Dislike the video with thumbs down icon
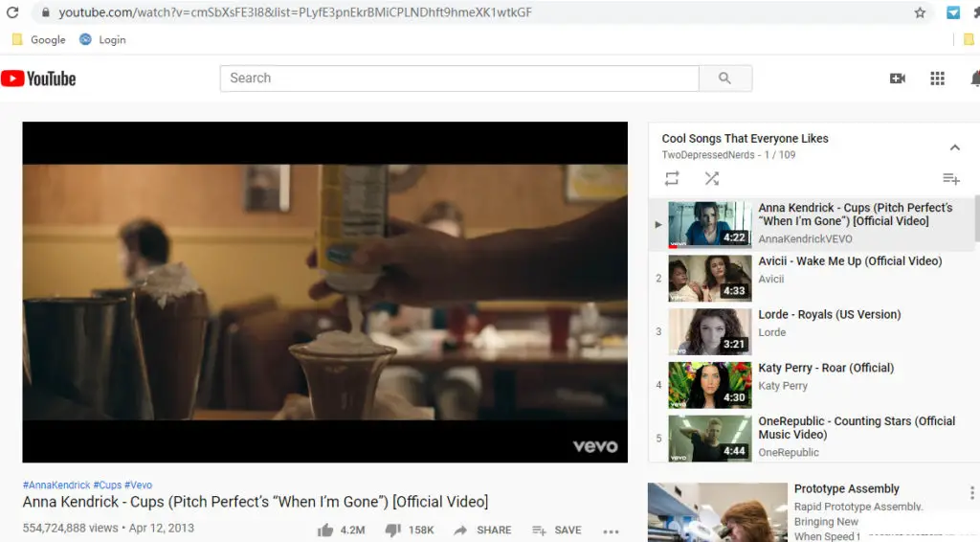The height and width of the screenshot is (542, 980). [x=392, y=531]
